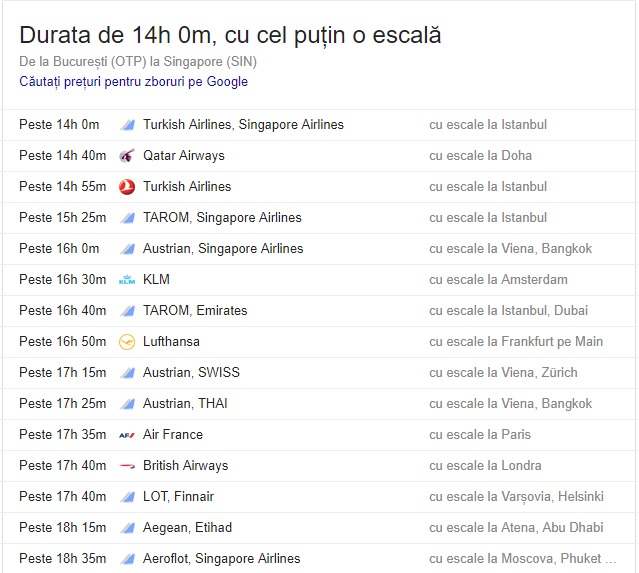Click the icon beside LOT, Finnair
639x573 pixels.
127,497
